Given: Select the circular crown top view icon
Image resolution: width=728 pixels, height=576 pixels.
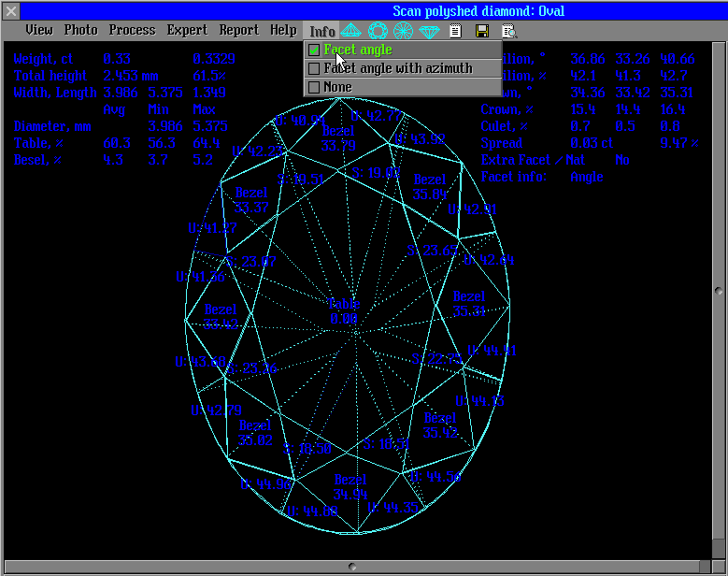Looking at the screenshot, I should point(378,31).
